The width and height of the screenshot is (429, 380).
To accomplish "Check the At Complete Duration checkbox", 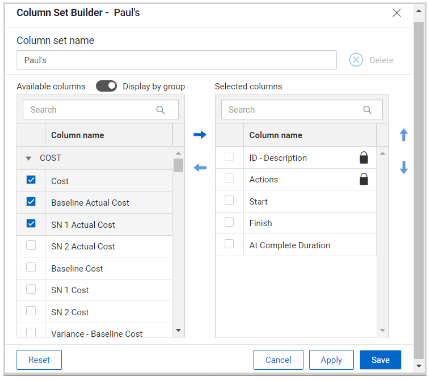I will point(229,244).
